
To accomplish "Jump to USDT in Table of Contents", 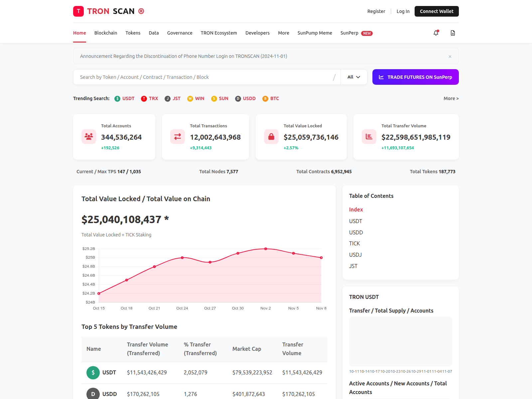I will [x=355, y=221].
